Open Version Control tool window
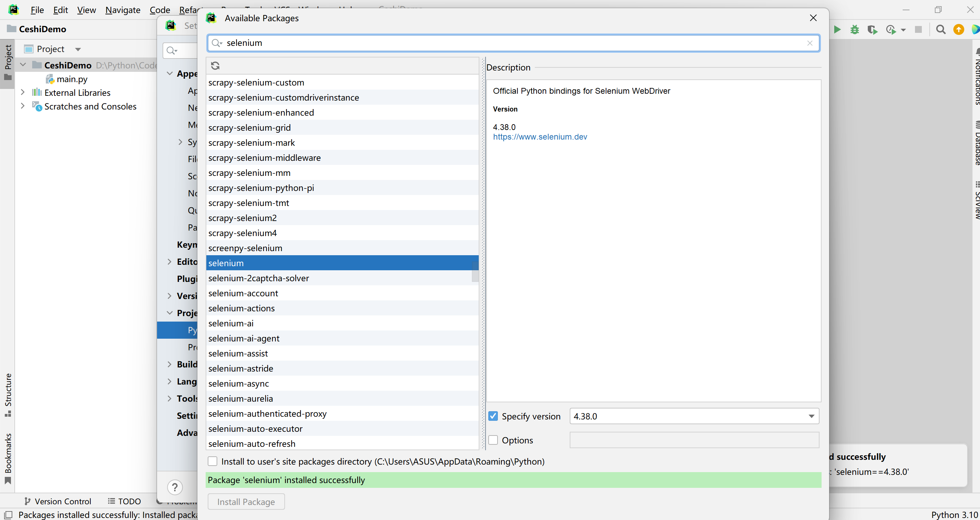The height and width of the screenshot is (520, 980). [58, 502]
